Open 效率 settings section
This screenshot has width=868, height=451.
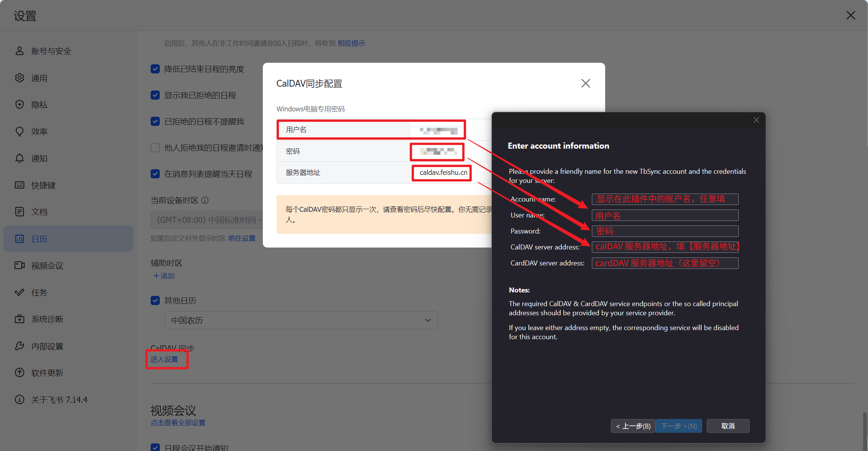point(68,132)
